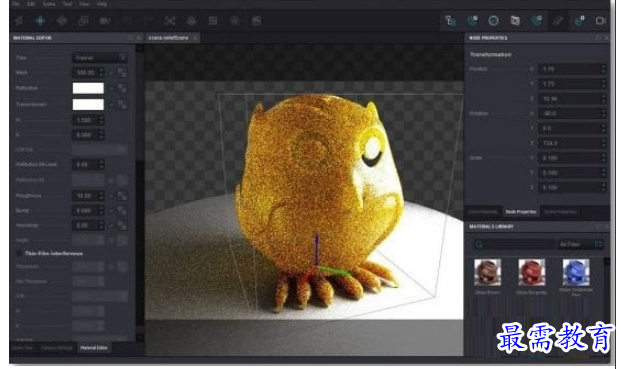Select the highlighted move tool in top toolbar
The height and width of the screenshot is (369, 621).
tap(40, 21)
